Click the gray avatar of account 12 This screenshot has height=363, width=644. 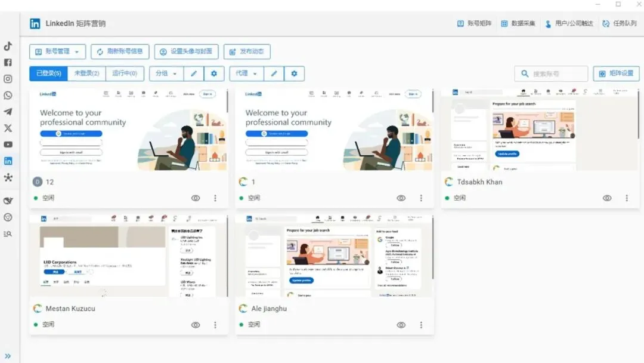[x=38, y=181]
